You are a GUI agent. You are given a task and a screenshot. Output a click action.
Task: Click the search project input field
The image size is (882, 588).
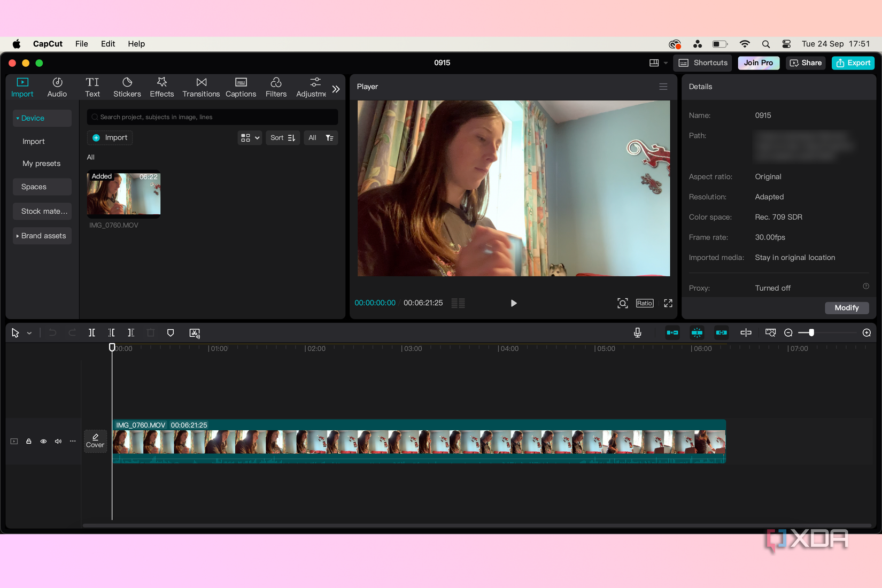click(x=213, y=117)
